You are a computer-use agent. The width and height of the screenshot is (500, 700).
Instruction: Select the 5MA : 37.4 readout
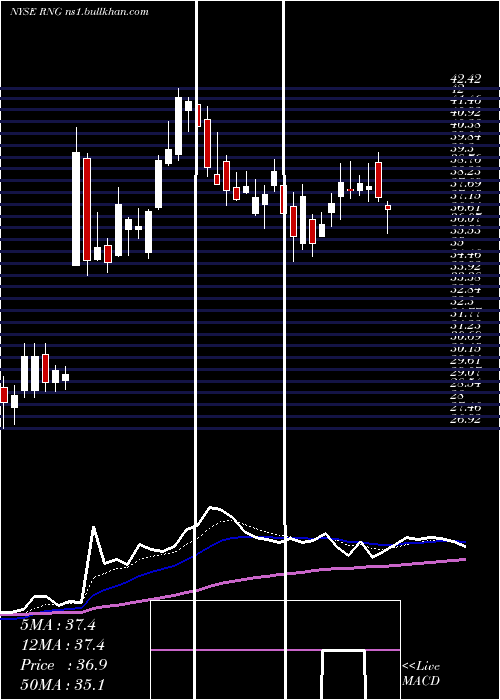58,625
